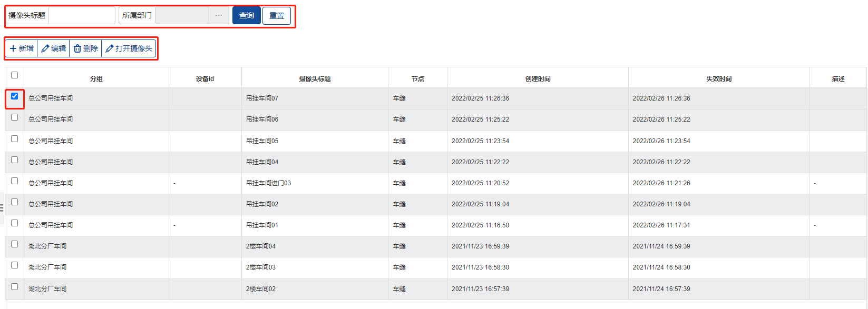
Task: Click the 摄像头标题 column header
Action: point(315,79)
